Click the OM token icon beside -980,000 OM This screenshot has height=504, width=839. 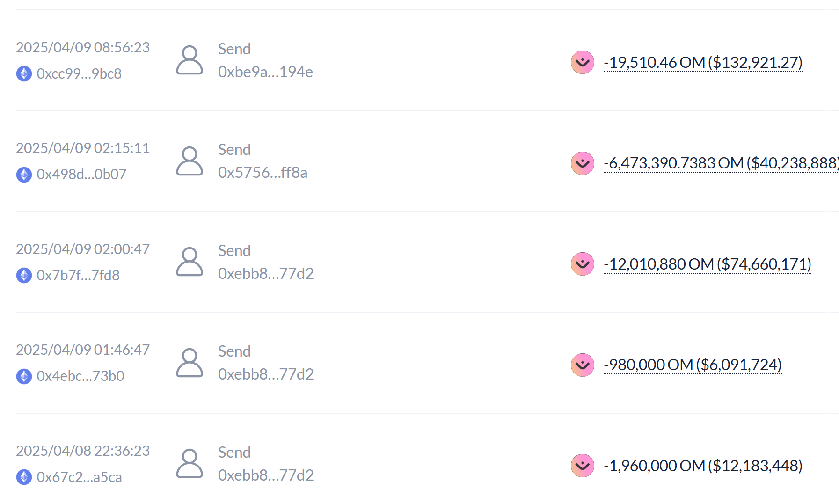[582, 365]
